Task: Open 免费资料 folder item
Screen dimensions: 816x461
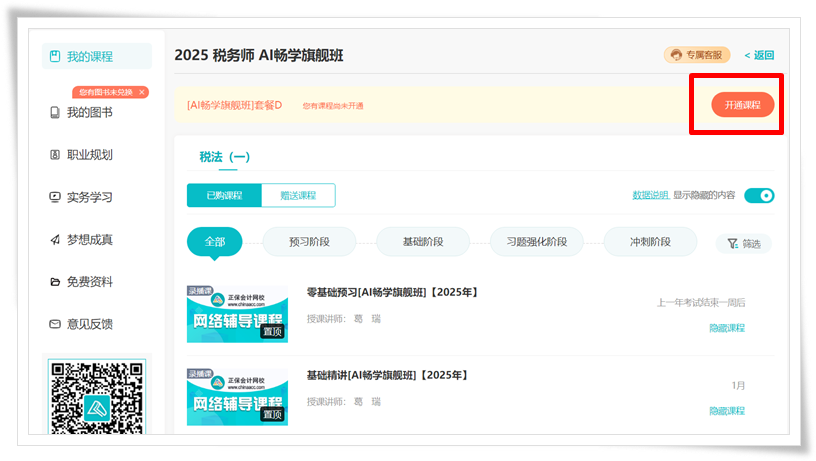Action: pos(89,282)
